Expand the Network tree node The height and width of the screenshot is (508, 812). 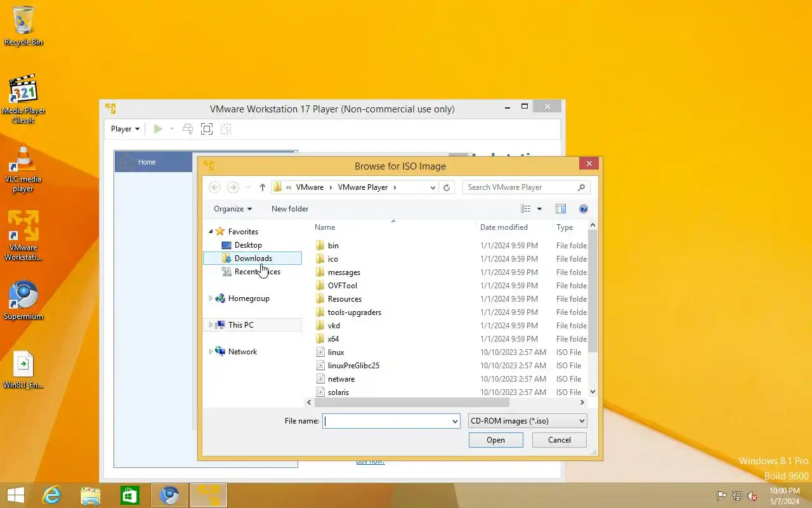(x=211, y=352)
